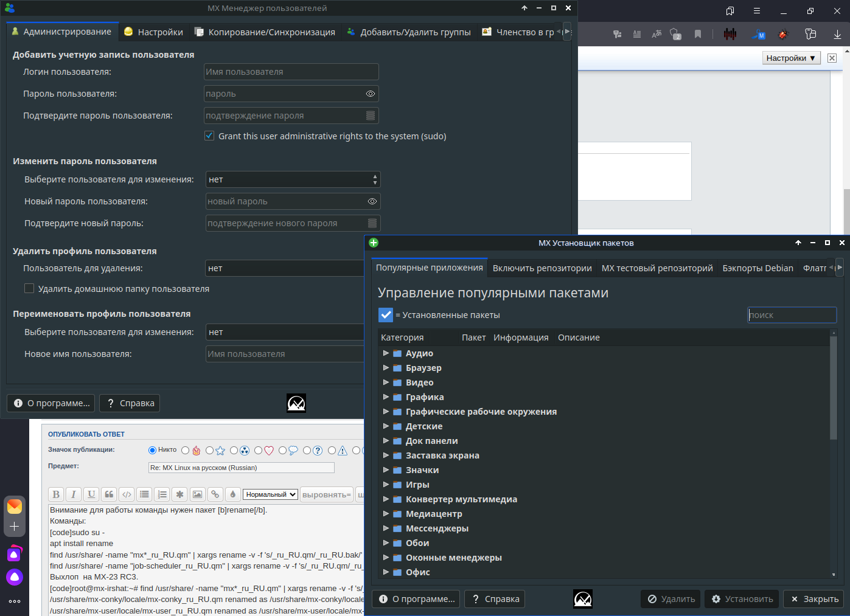This screenshot has height=616, width=850.
Task: Click package list vertical scrollbar
Action: 834,388
